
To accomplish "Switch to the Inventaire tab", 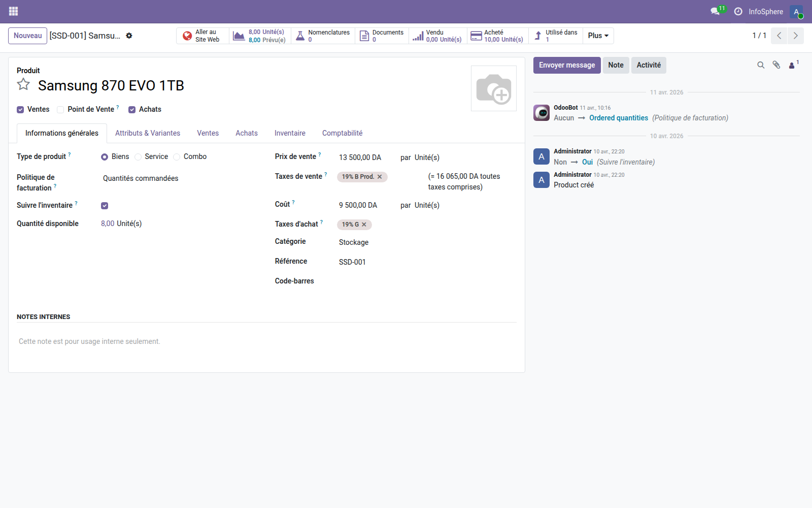I will [x=290, y=133].
